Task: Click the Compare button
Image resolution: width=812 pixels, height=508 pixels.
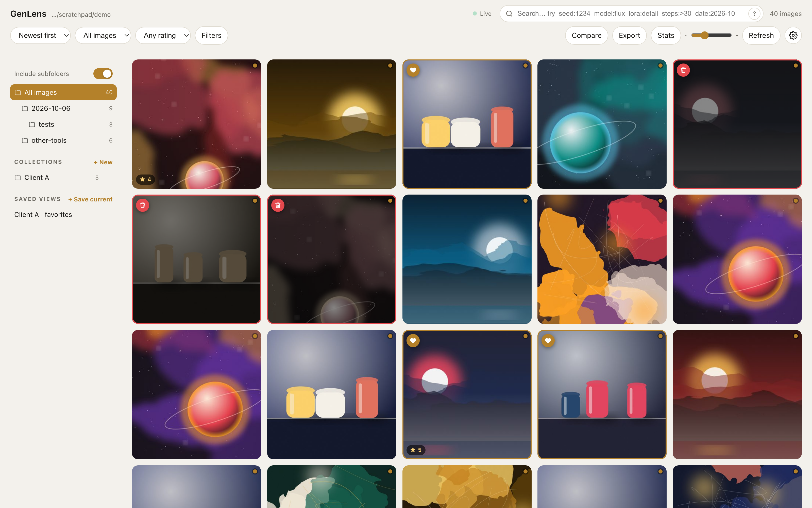Action: [586, 35]
